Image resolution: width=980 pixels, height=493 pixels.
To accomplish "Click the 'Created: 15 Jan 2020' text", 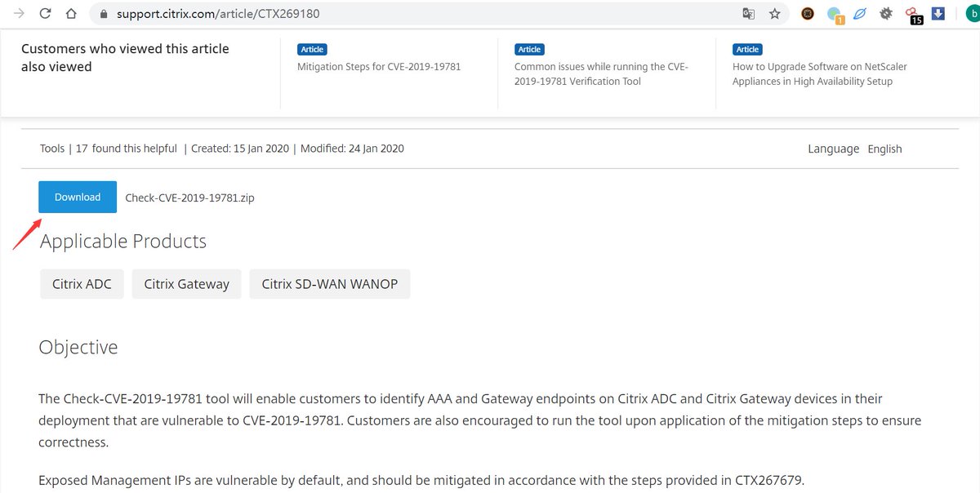I will click(240, 149).
